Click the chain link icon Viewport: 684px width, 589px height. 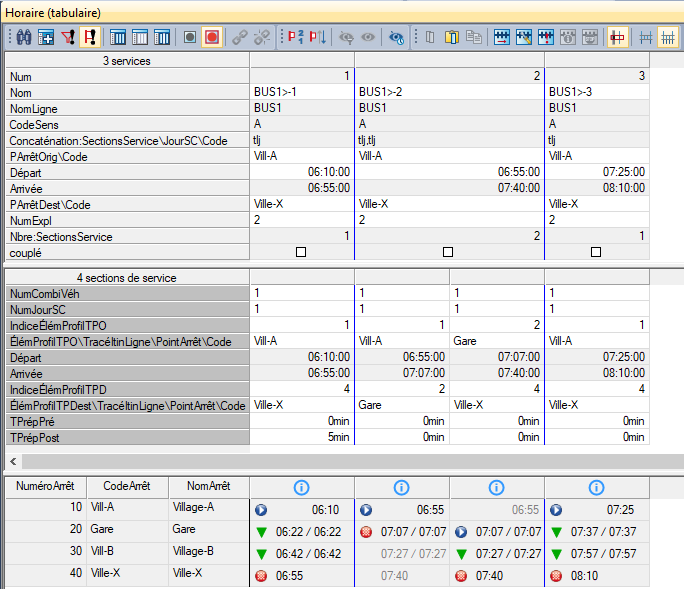click(240, 37)
